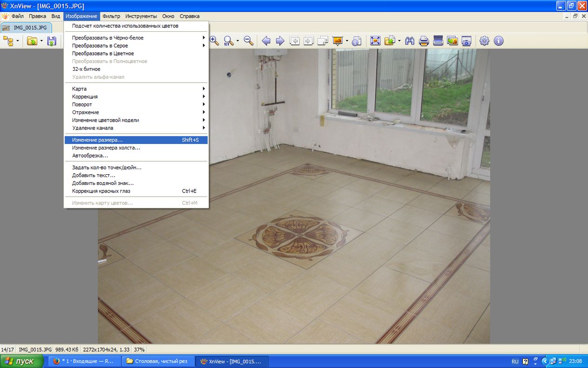Open the 'Вид' menu
Viewport: 588px width, 368px height.
click(56, 16)
